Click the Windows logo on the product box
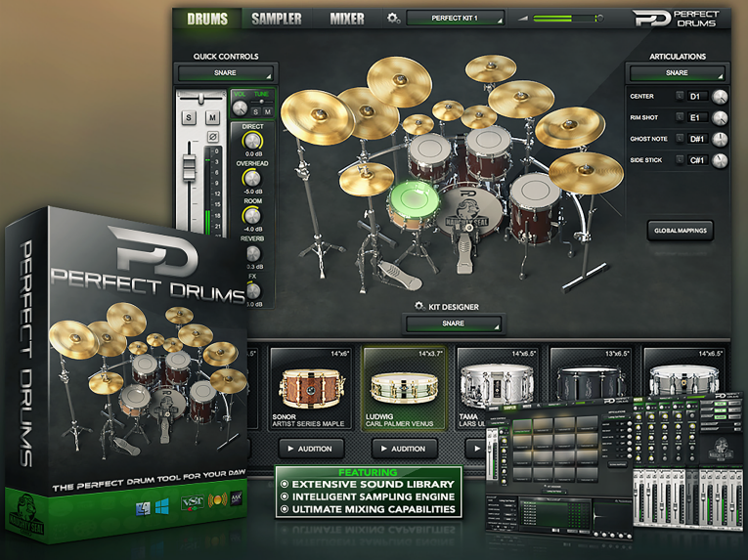The height and width of the screenshot is (560, 748). point(161,506)
